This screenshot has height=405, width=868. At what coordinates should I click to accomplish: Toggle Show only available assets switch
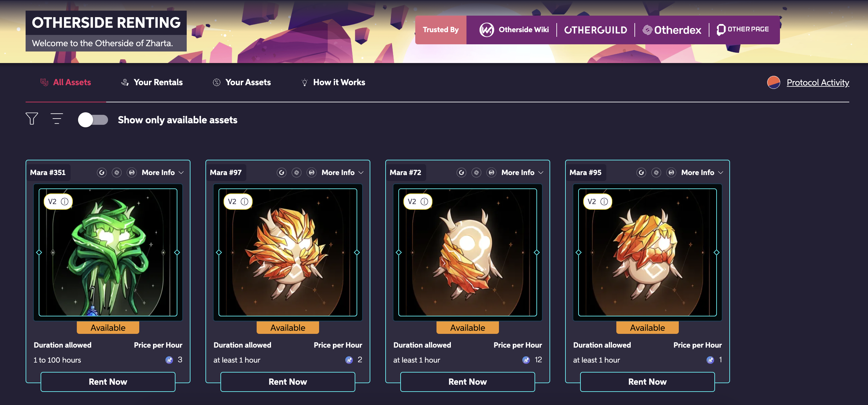click(x=93, y=120)
